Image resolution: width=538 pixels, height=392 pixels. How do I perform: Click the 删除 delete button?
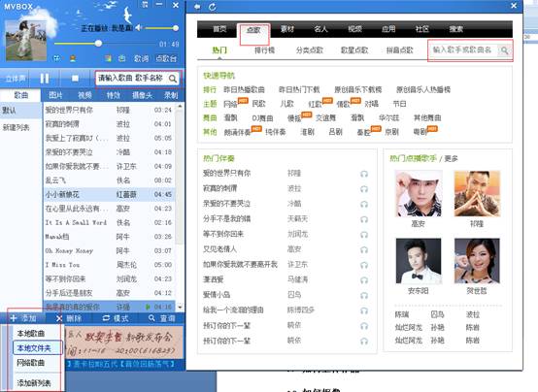[x=69, y=318]
